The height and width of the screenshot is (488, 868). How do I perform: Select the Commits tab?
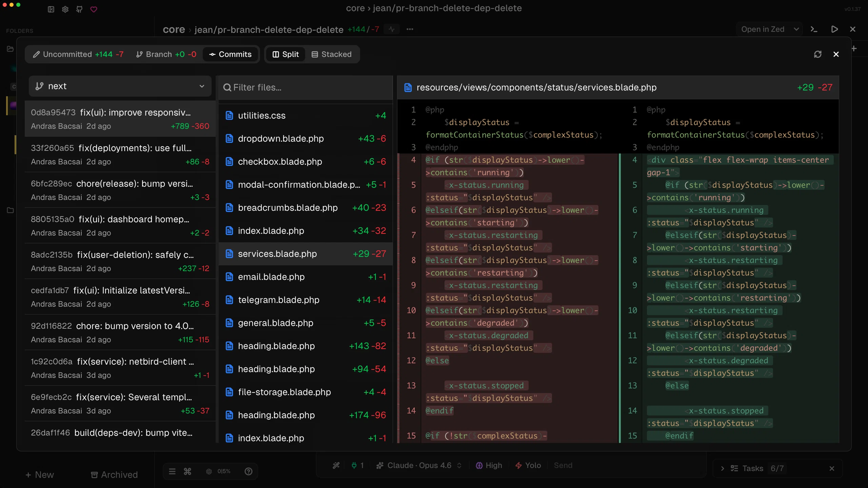(x=231, y=54)
